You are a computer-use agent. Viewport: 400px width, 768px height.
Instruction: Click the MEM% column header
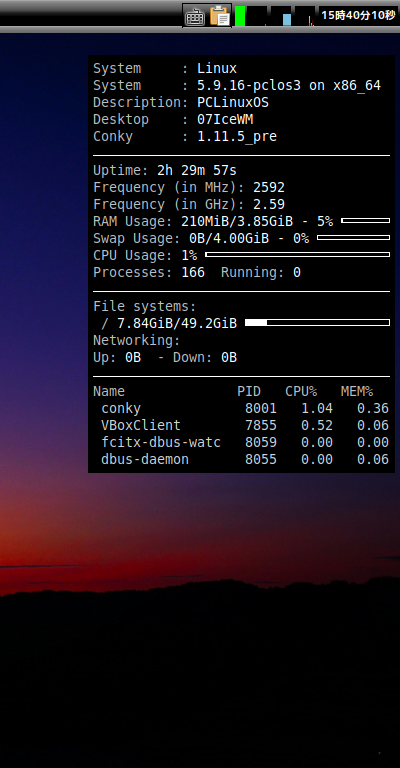pos(357,391)
